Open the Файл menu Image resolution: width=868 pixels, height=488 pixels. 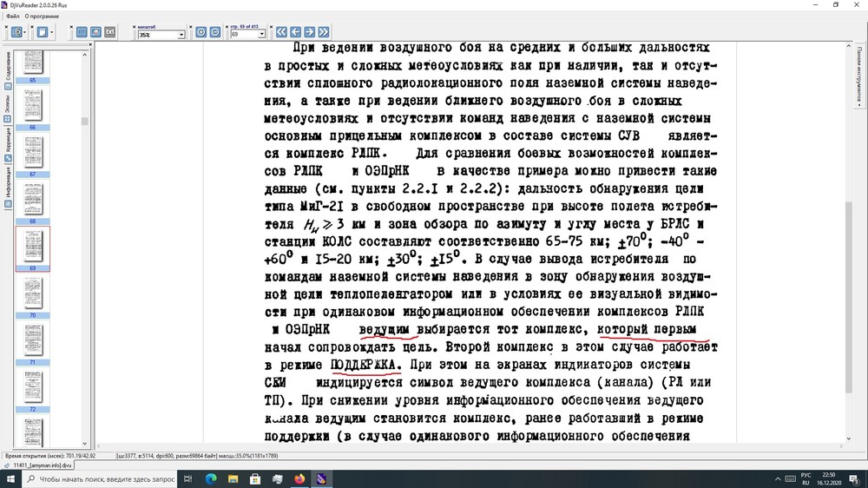click(x=13, y=16)
